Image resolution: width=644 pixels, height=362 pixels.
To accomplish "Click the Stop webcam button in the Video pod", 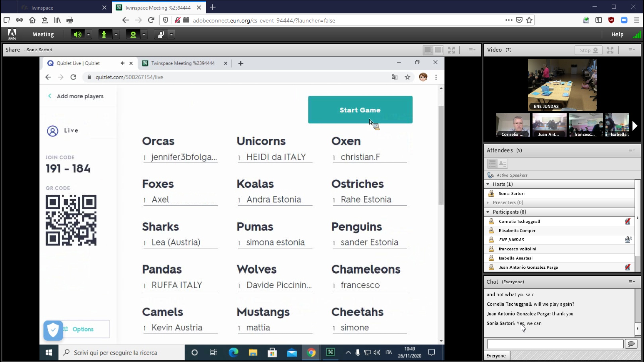I will tap(589, 50).
